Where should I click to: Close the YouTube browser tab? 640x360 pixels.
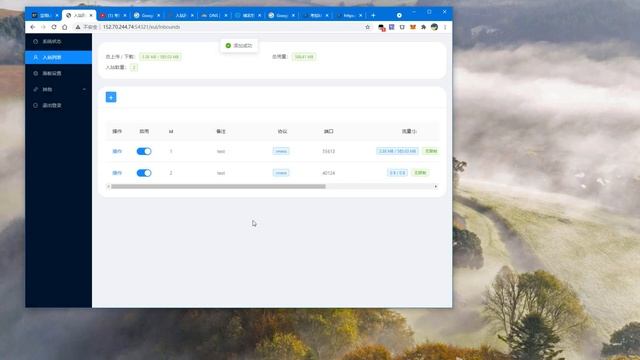[x=125, y=15]
